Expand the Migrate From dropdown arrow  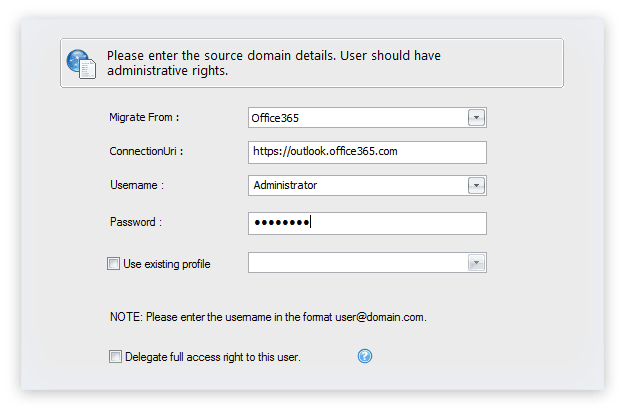(477, 117)
